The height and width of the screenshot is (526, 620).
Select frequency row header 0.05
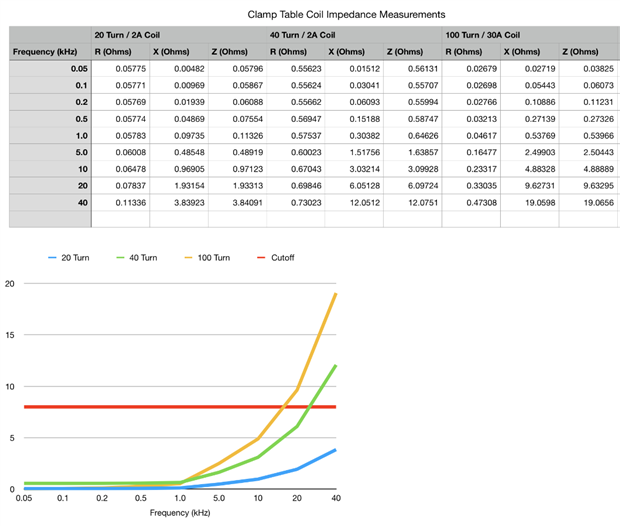pyautogui.click(x=50, y=68)
